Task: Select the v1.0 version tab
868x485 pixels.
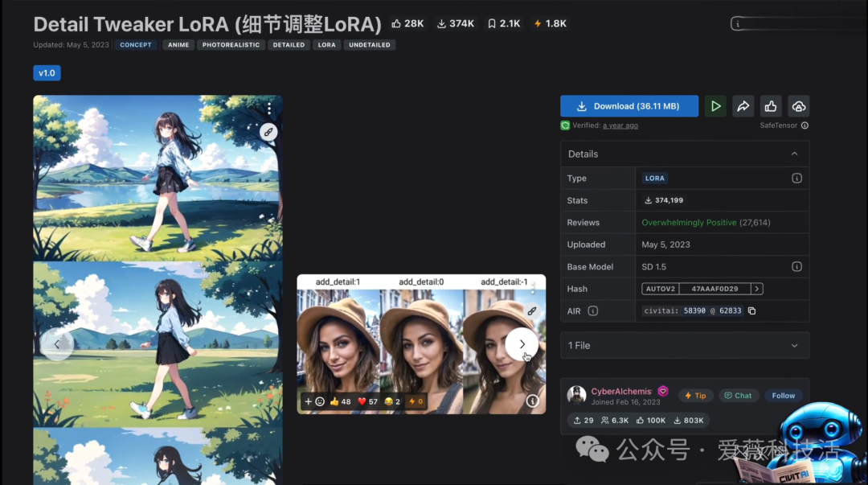Action: [46, 72]
